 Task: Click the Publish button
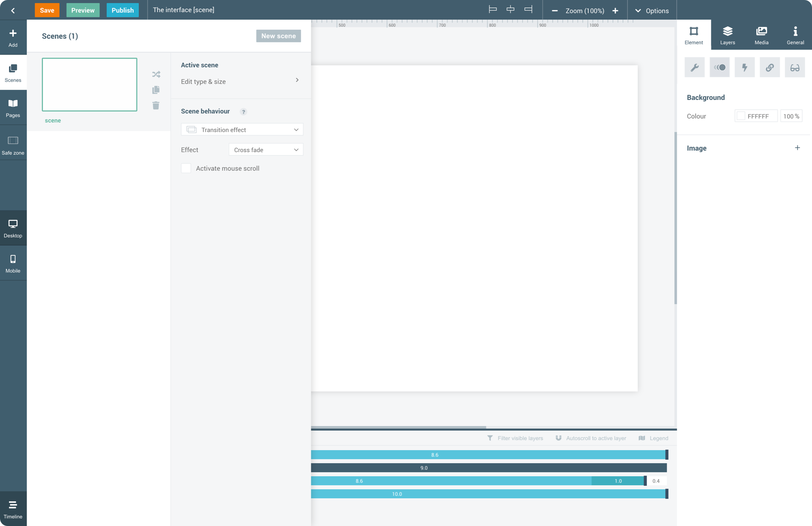click(x=123, y=10)
